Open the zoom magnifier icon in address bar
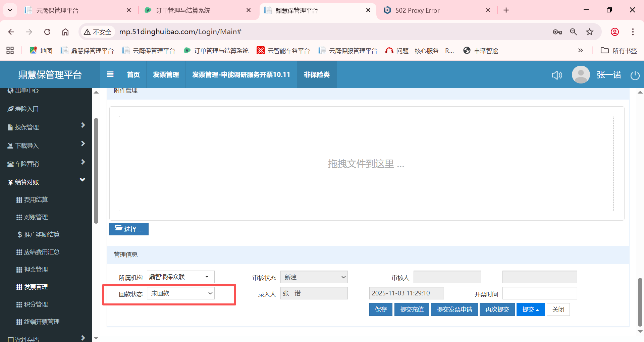Image resolution: width=644 pixels, height=342 pixels. [x=574, y=32]
